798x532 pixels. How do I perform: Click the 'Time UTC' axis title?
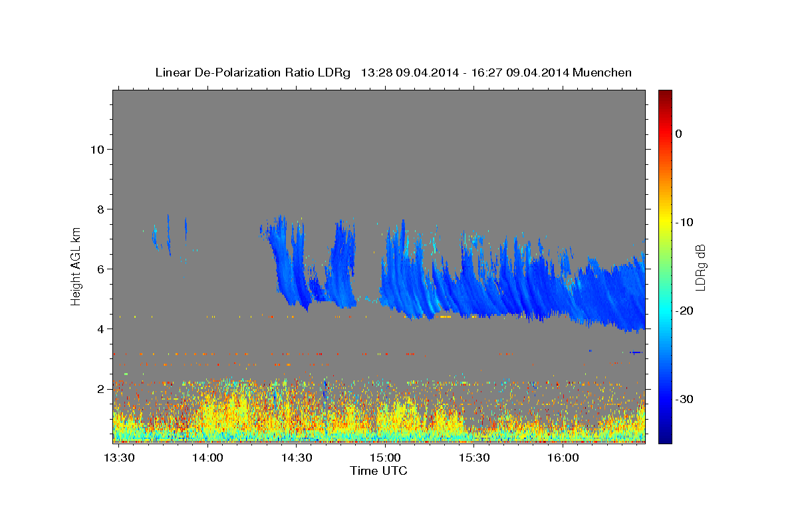[x=378, y=471]
